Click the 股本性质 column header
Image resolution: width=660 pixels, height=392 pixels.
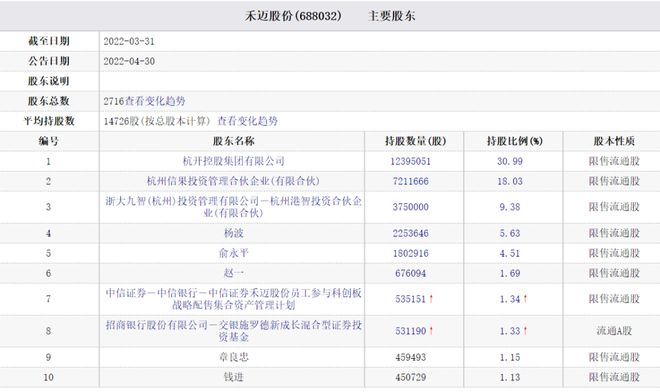614,141
